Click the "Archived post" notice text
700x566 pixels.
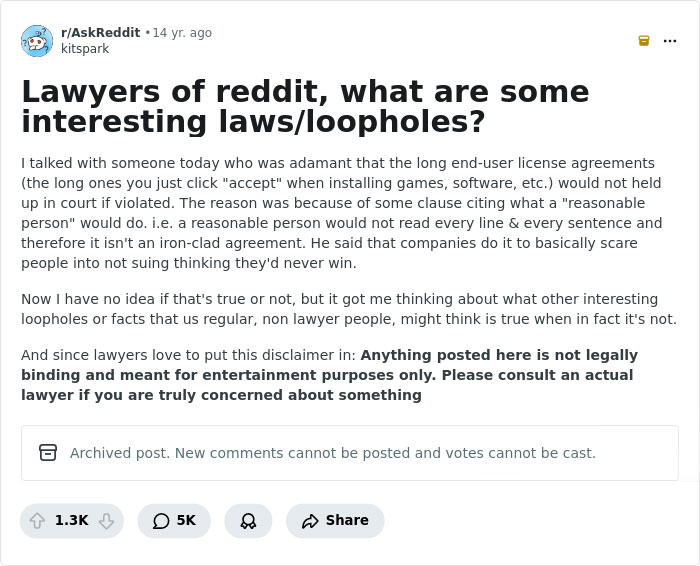coord(332,453)
